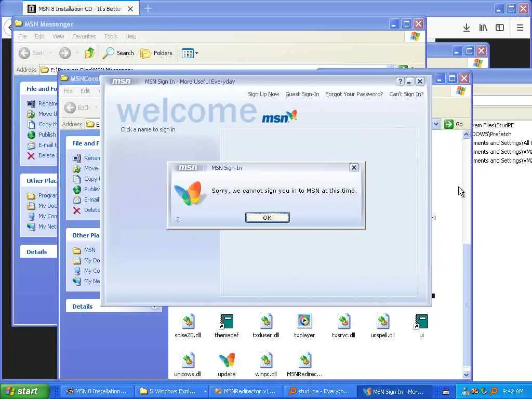
Task: Click the scroll up arrow of the file list
Action: pos(466,135)
